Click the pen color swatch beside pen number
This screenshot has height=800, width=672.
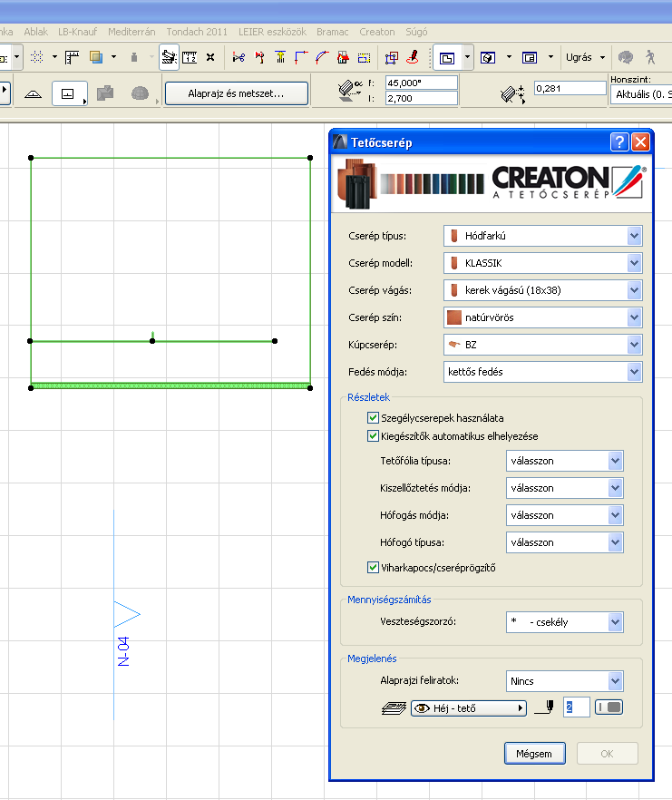click(609, 707)
